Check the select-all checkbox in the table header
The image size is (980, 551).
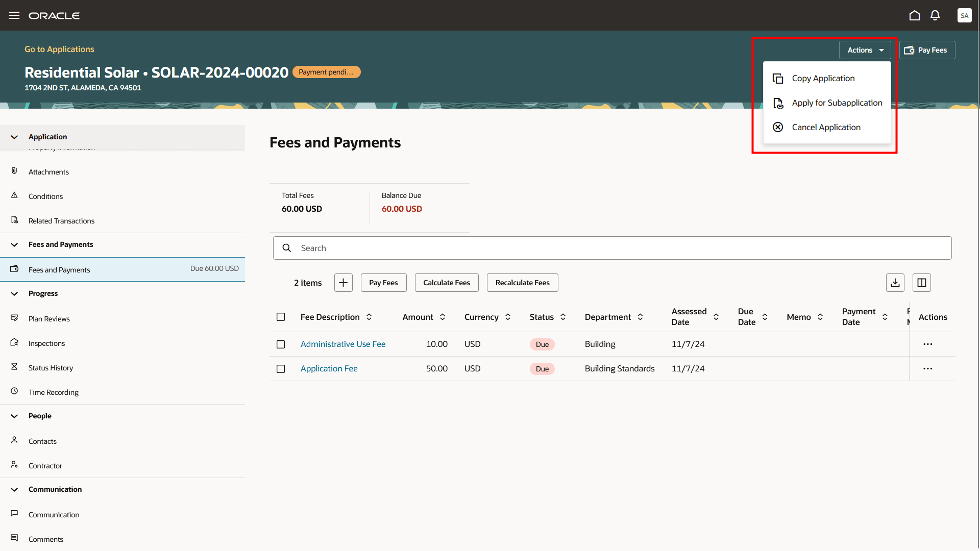click(x=281, y=317)
